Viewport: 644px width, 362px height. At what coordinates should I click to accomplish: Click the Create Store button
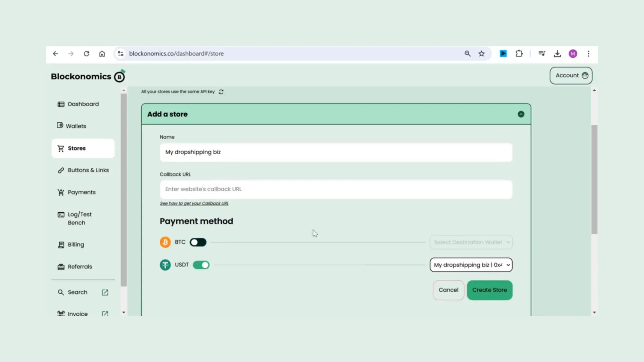tap(490, 290)
